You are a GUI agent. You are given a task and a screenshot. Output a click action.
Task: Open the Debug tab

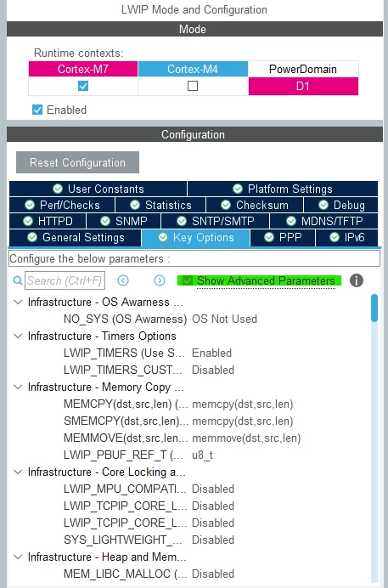(x=341, y=205)
